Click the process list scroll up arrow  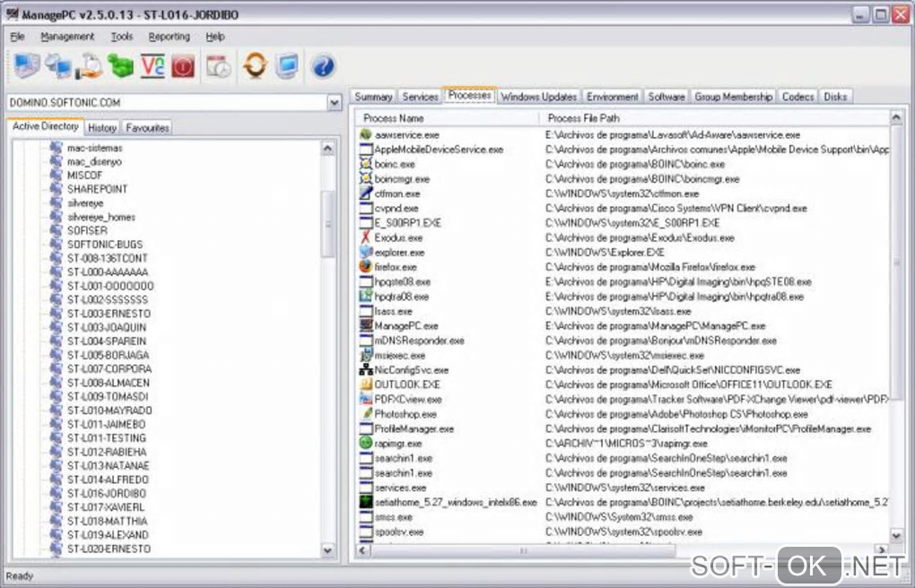click(896, 117)
